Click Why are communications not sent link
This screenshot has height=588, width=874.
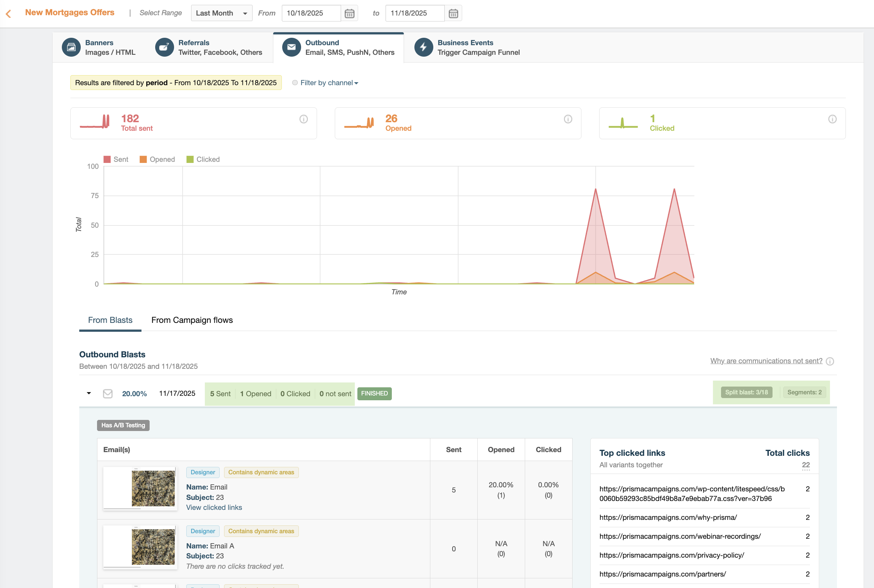(765, 361)
